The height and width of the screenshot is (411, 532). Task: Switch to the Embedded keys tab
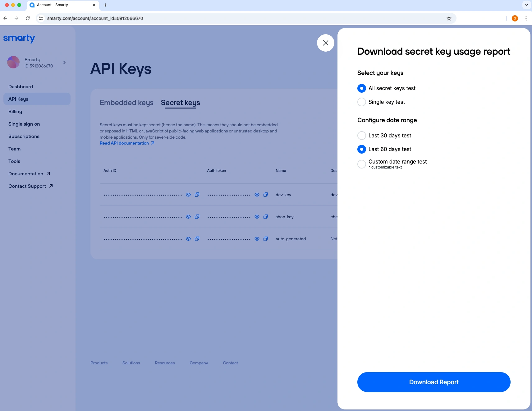click(x=126, y=103)
